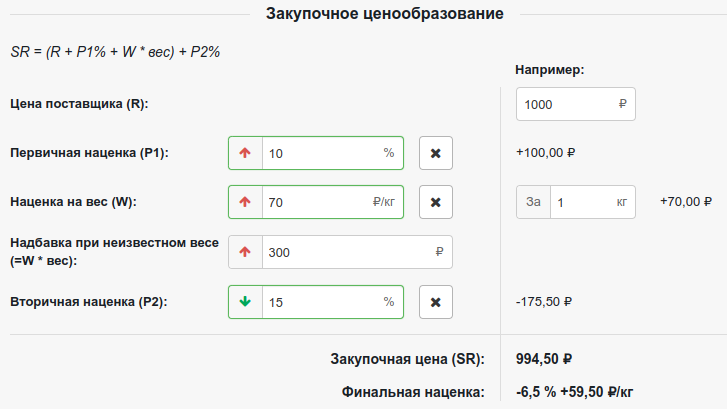Toggle the red arrow for Первичная наценка (P1)
This screenshot has width=727, height=409.
245,154
